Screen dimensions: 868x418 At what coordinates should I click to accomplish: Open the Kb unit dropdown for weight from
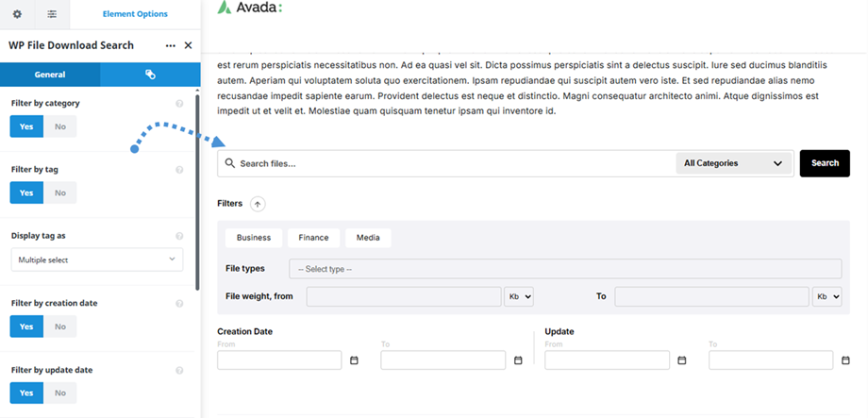(x=519, y=296)
